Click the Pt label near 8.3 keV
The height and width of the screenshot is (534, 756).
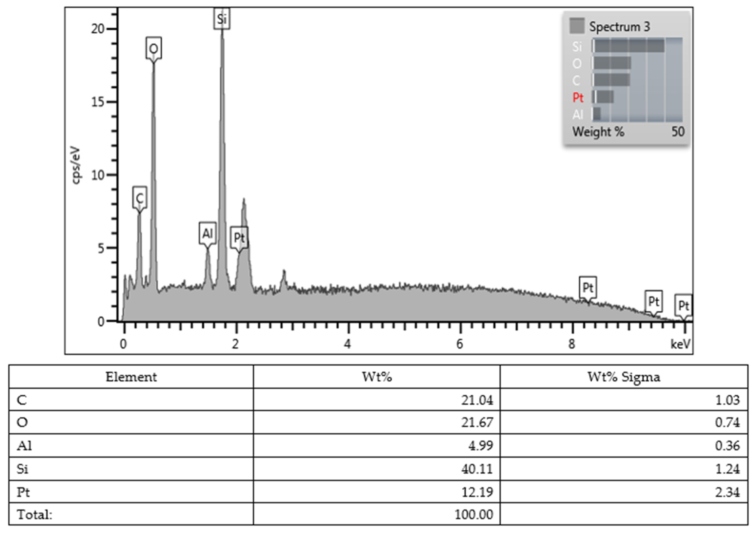[588, 287]
